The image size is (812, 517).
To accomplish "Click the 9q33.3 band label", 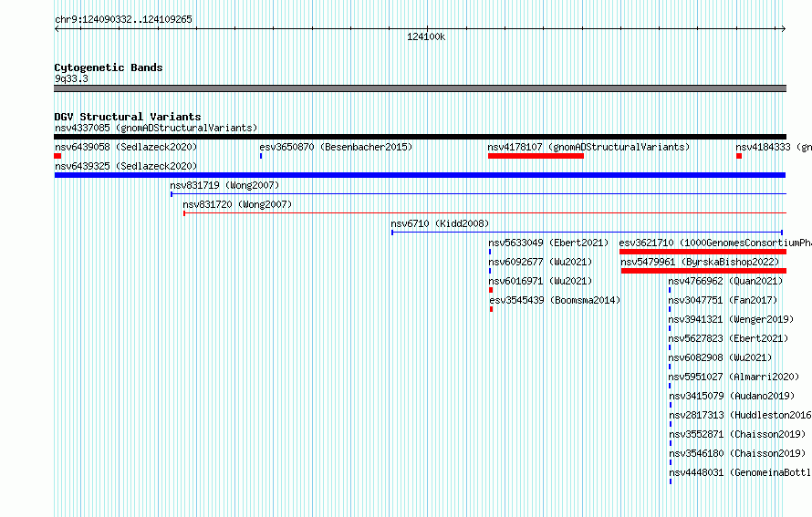I will pyautogui.click(x=71, y=78).
